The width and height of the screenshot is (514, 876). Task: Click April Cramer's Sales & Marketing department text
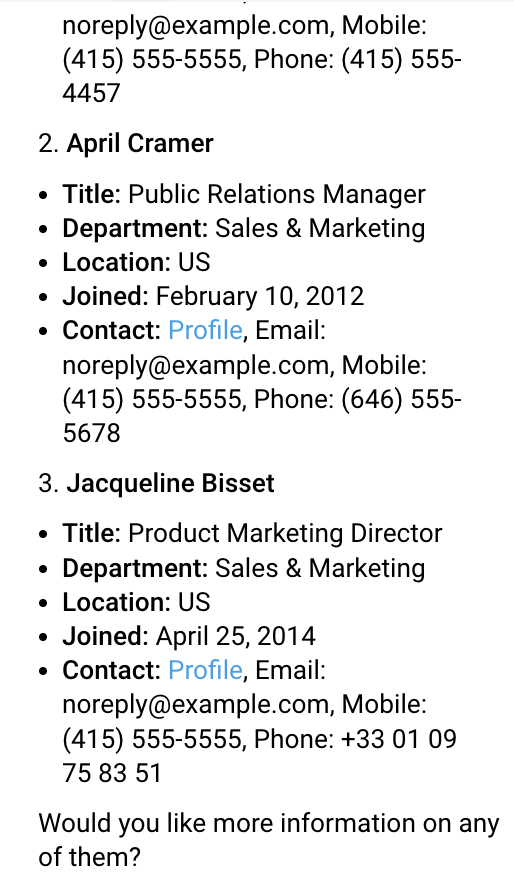pos(320,228)
